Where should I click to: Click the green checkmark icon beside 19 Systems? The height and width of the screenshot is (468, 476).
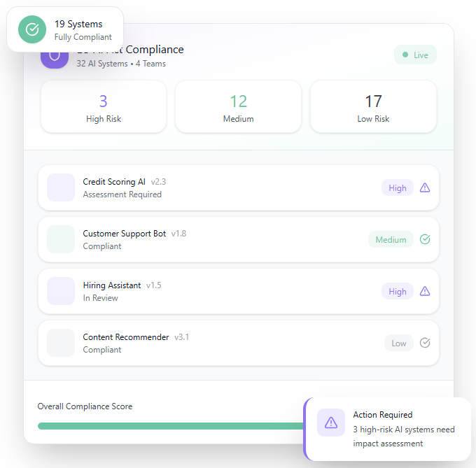tap(31, 29)
